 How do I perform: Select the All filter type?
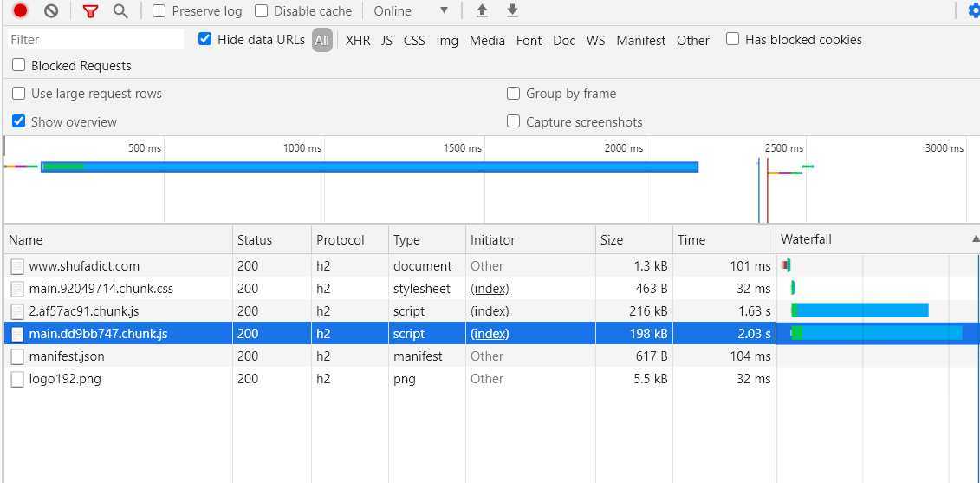tap(321, 40)
